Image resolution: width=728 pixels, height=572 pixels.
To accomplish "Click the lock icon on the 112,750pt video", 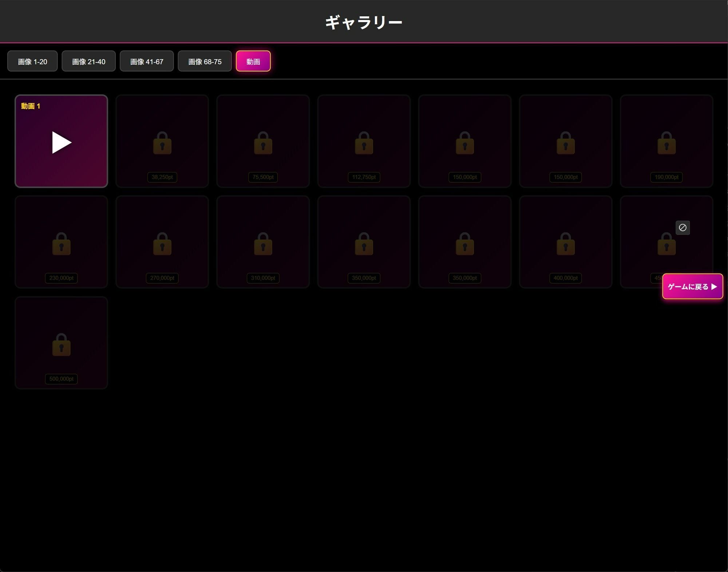I will [x=364, y=143].
